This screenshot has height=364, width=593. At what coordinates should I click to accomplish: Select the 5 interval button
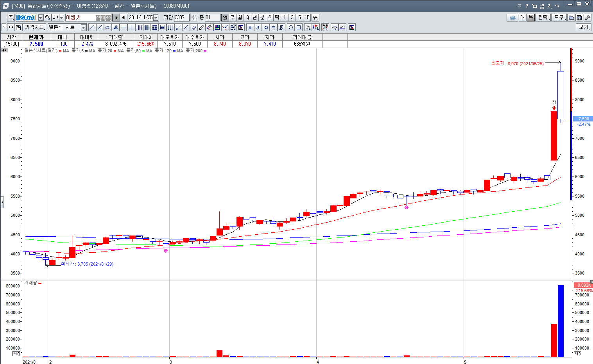tap(299, 18)
